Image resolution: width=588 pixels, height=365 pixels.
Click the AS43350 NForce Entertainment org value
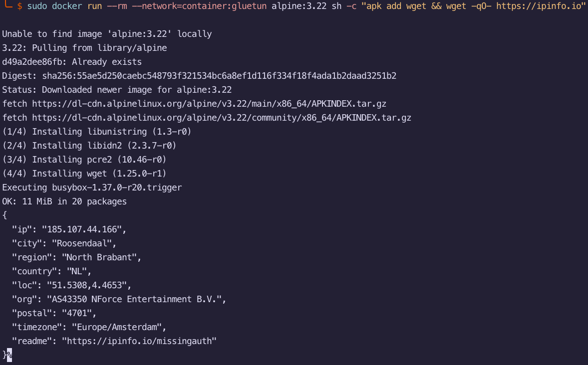click(137, 299)
